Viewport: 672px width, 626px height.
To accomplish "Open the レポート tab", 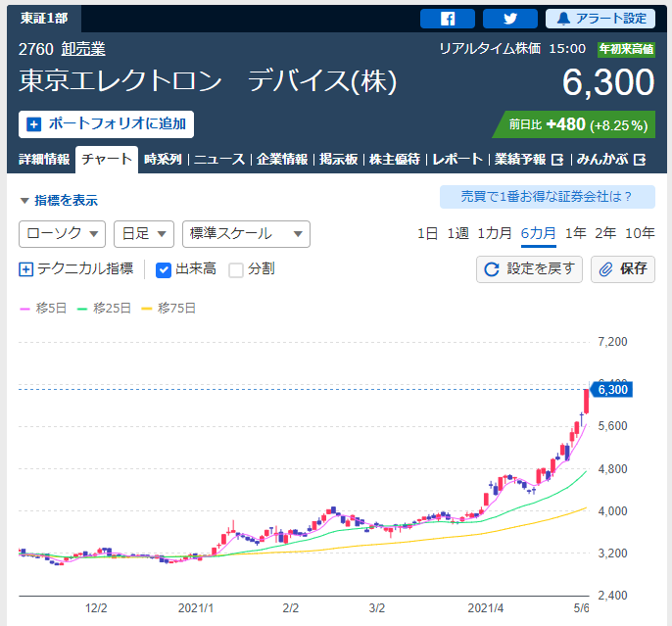I will coord(457,160).
